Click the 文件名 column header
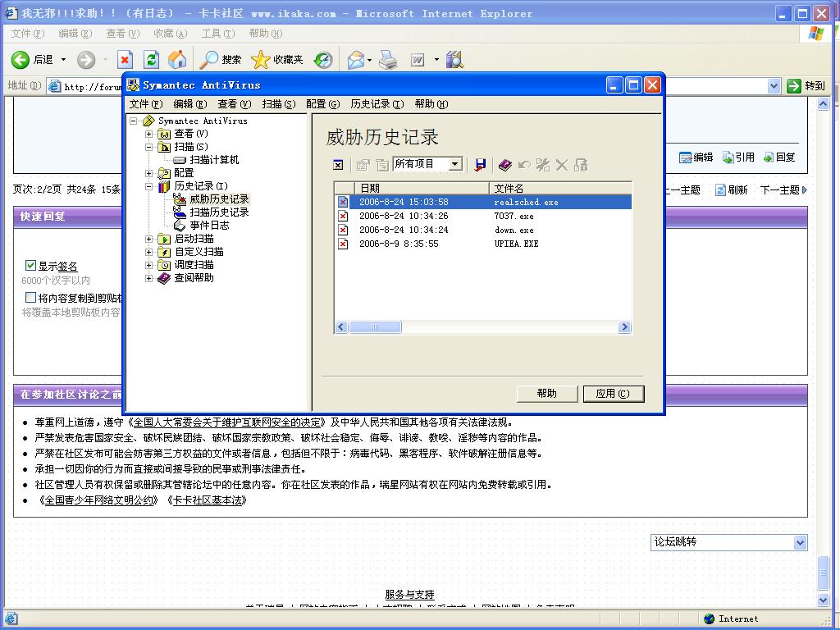 point(559,188)
